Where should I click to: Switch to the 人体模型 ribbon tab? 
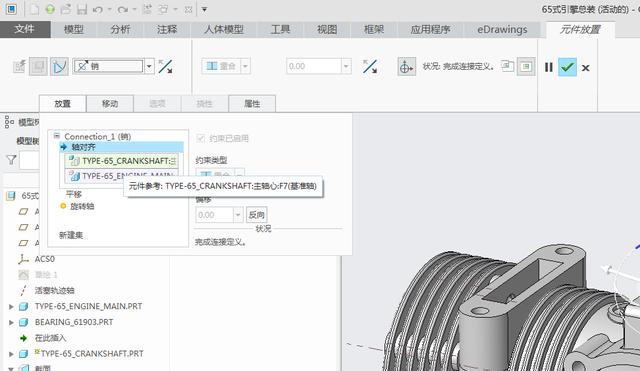(x=224, y=29)
